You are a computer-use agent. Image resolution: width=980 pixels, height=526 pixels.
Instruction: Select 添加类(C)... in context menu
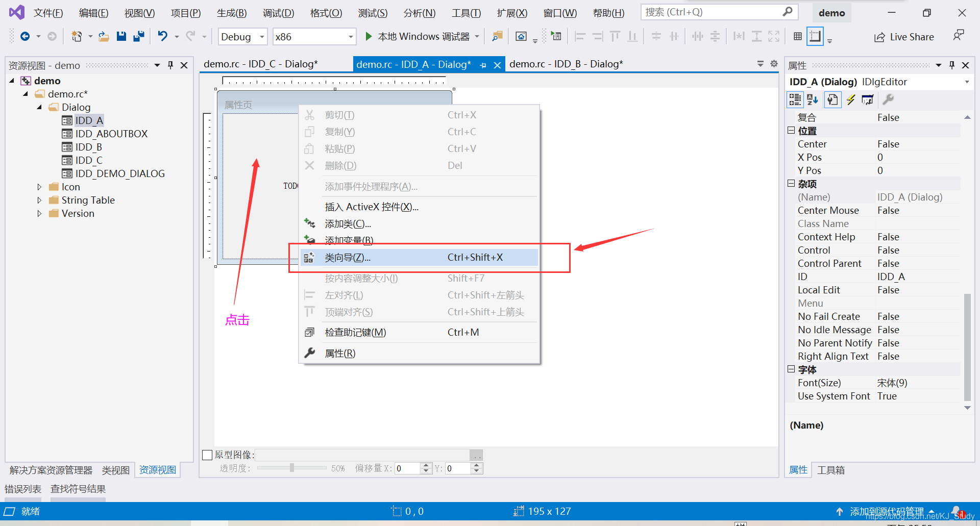pos(419,224)
